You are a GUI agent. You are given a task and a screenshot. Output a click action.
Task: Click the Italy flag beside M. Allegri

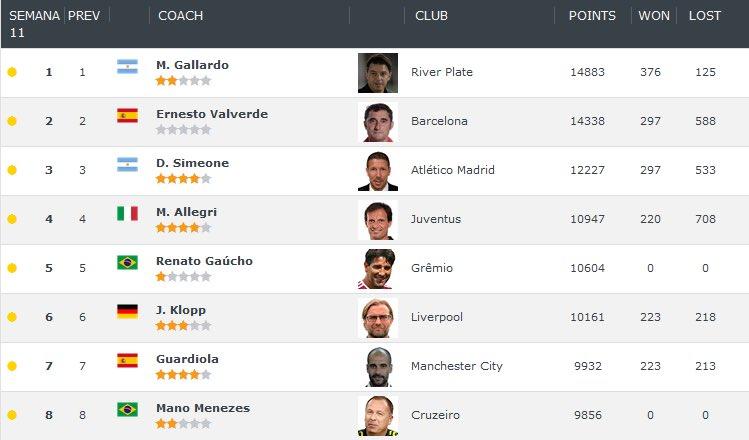[127, 214]
